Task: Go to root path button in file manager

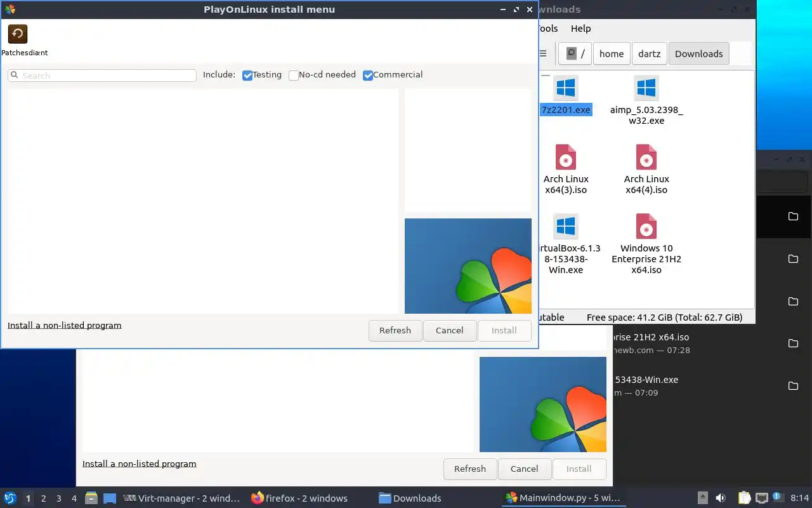Action: click(576, 54)
